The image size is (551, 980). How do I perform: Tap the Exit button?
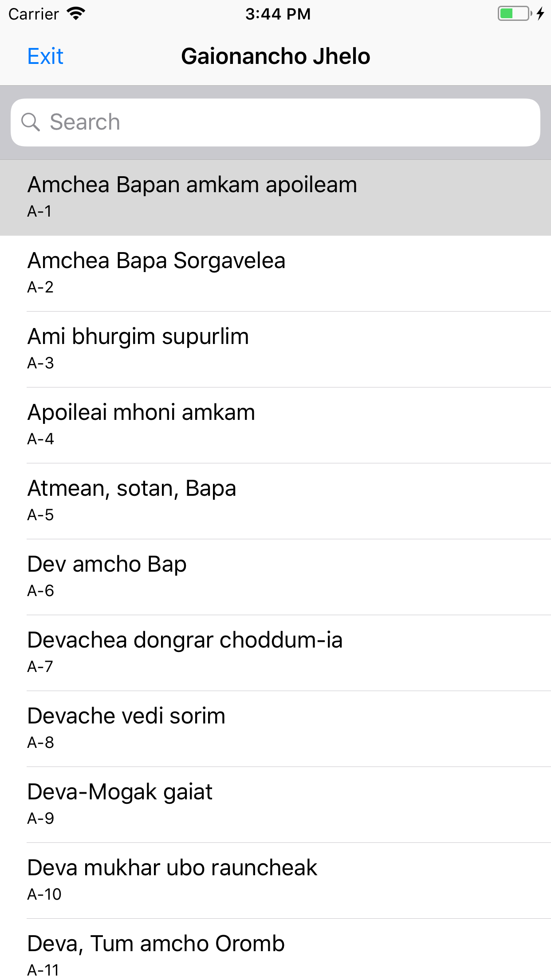pos(45,56)
